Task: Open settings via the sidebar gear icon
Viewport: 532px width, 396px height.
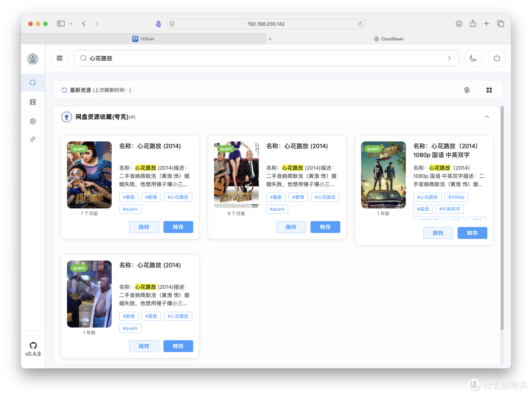Action: 33,121
